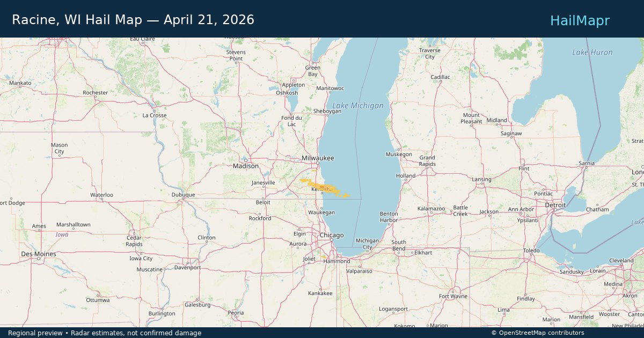Select the Aurora label
This screenshot has height=338, width=644.
(298, 244)
